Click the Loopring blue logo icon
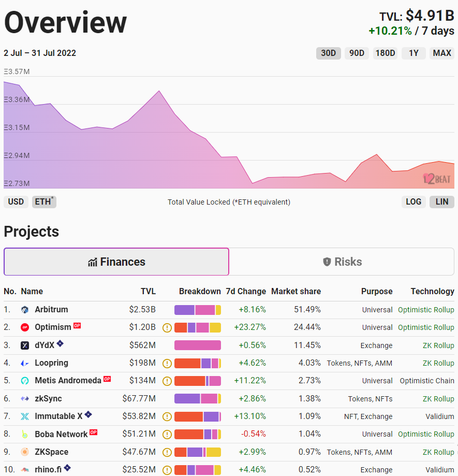The height and width of the screenshot is (476, 458). 25,363
